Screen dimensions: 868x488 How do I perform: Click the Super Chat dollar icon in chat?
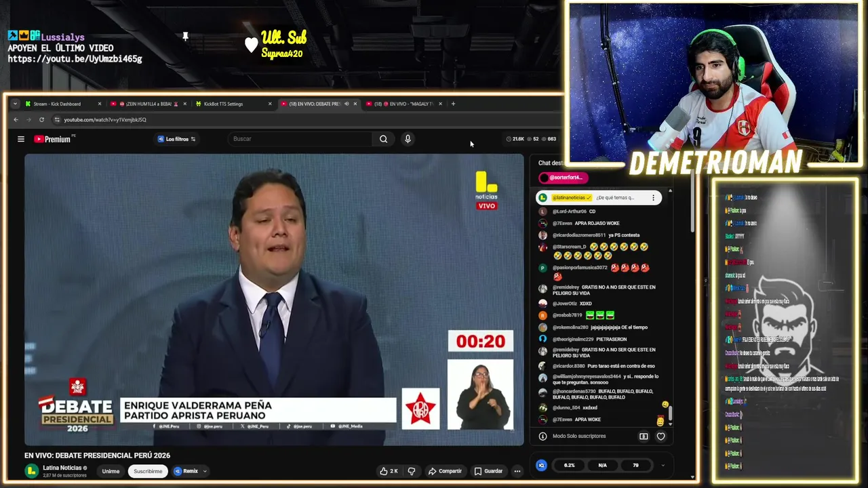click(x=644, y=436)
